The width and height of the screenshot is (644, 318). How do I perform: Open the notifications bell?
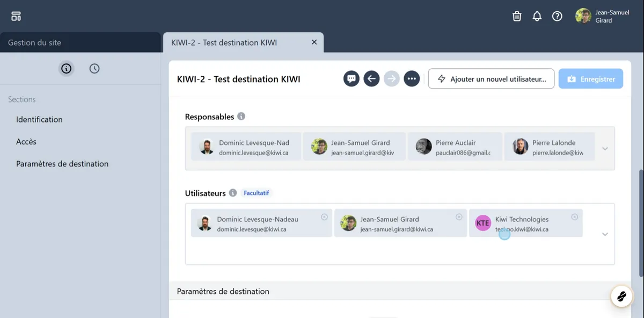(537, 16)
